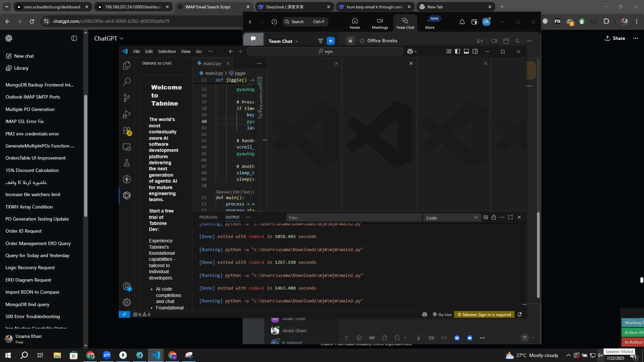The height and width of the screenshot is (362, 644).
Task: Open the Testing flask view
Action: click(127, 163)
